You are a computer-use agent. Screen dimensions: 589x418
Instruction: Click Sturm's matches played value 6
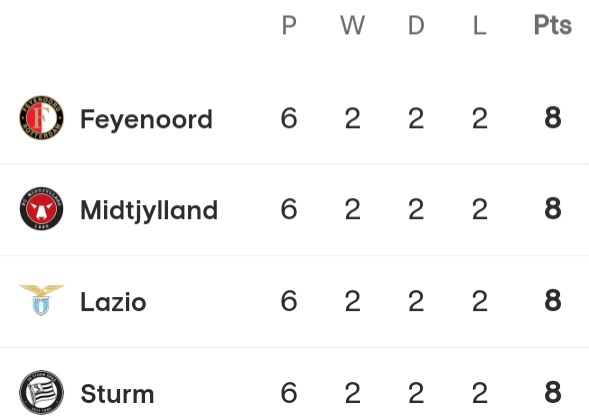pyautogui.click(x=289, y=392)
